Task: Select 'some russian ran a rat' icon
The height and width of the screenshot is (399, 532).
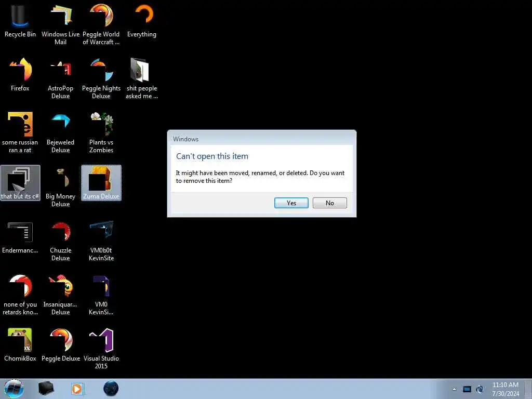Action: click(x=20, y=132)
